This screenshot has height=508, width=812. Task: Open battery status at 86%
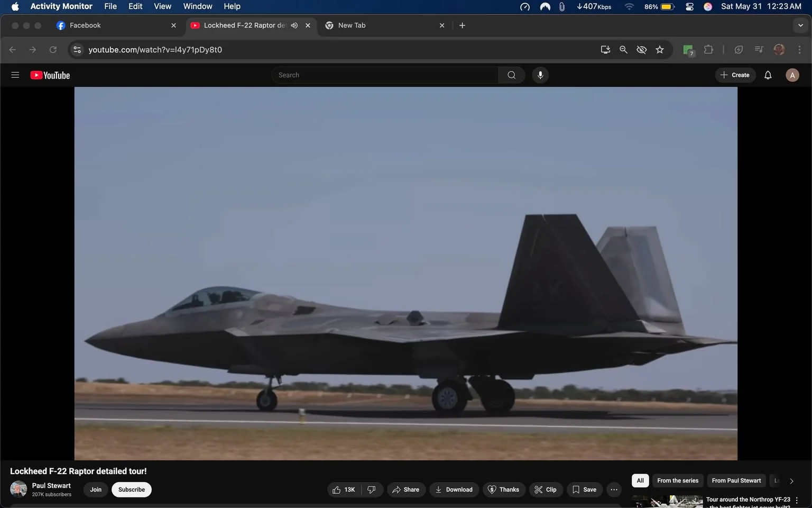coord(659,6)
